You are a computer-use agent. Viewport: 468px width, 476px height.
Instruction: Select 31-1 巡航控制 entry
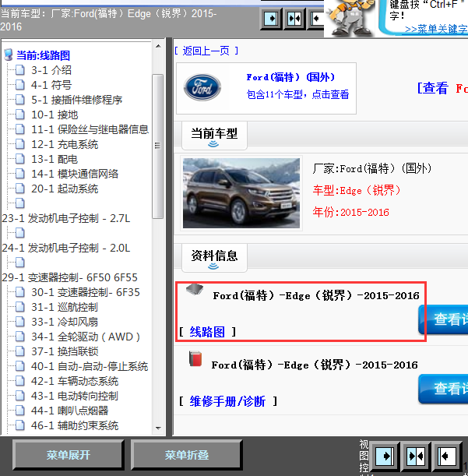(x=65, y=307)
